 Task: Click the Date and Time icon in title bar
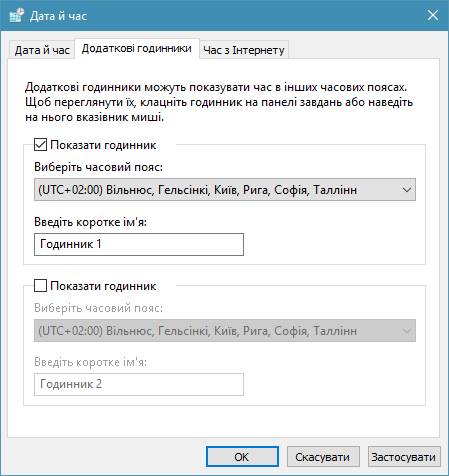coord(17,16)
